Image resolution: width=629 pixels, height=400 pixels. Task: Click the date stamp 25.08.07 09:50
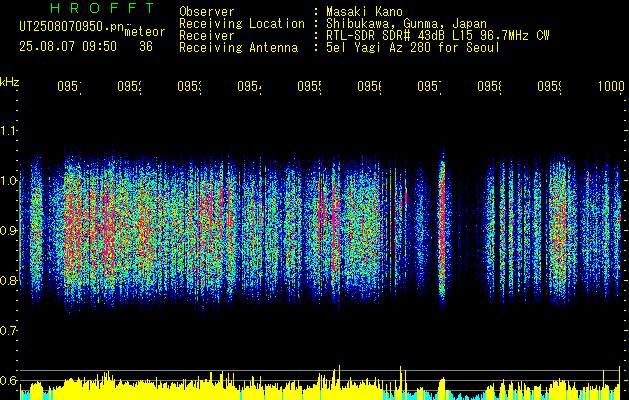coord(68,47)
